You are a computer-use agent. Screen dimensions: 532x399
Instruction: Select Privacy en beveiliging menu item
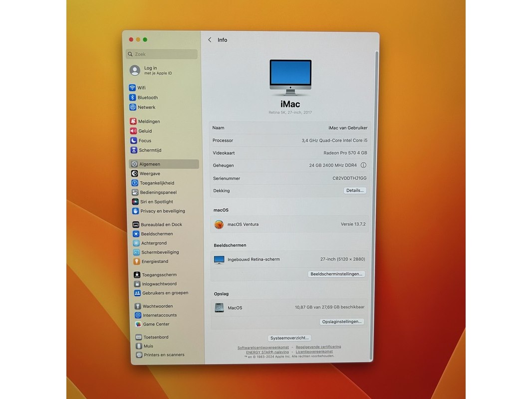(162, 211)
